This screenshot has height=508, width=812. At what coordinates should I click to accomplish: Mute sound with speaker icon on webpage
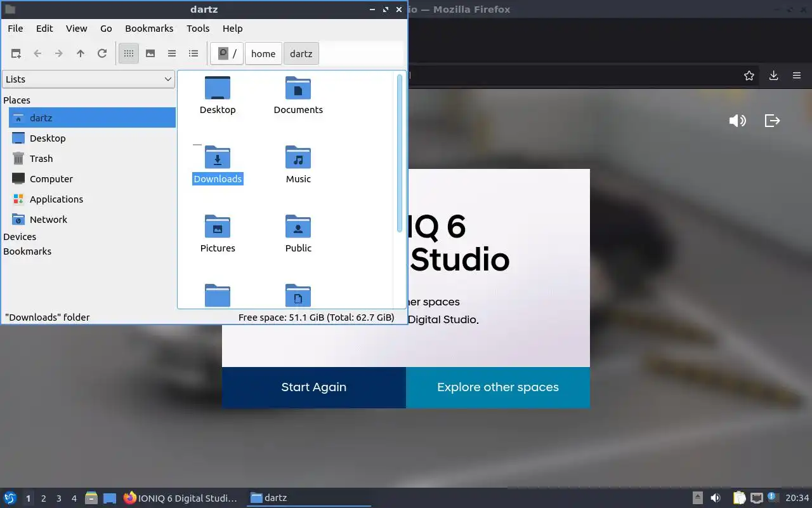coord(738,121)
